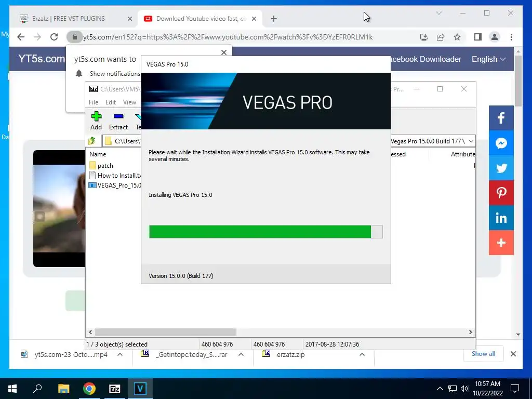Click the Attributes column header

(x=463, y=154)
